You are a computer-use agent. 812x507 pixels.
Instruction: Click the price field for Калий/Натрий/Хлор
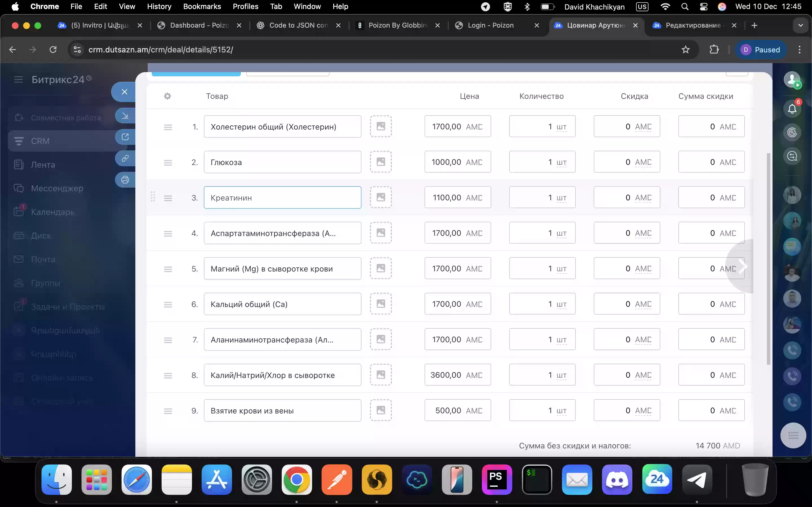pyautogui.click(x=458, y=375)
